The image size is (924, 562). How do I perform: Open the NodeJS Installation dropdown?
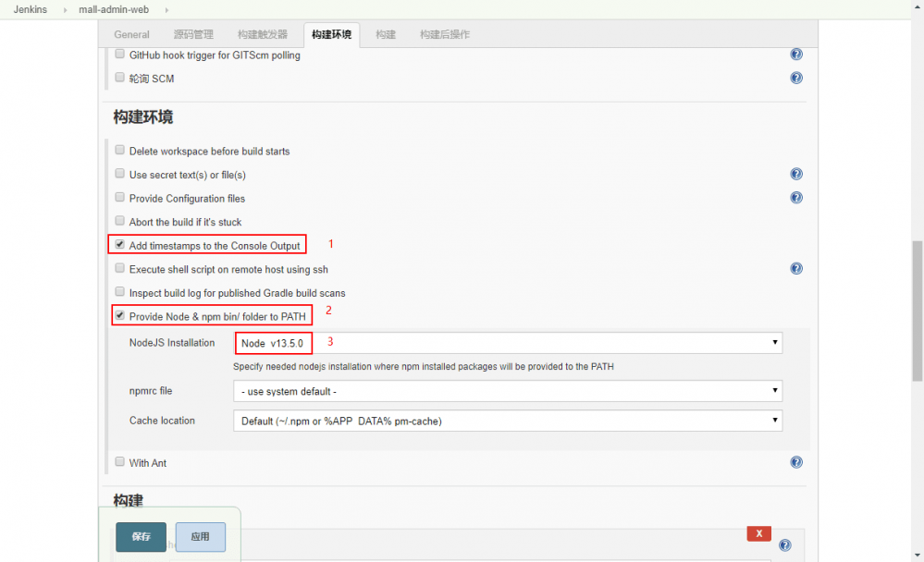click(508, 343)
